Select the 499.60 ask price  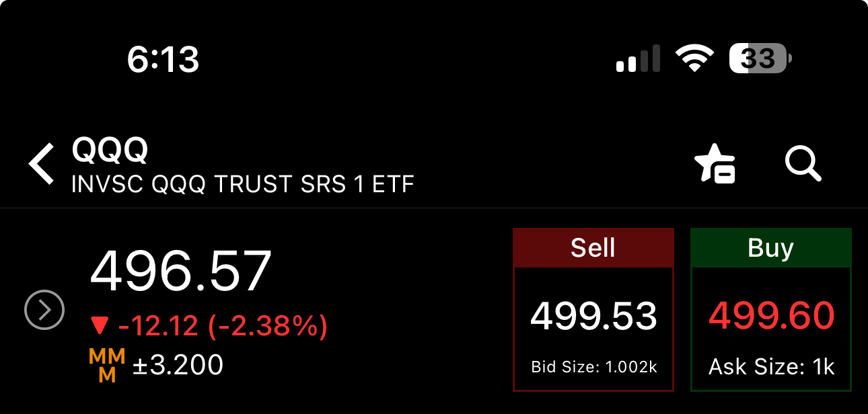tap(772, 316)
